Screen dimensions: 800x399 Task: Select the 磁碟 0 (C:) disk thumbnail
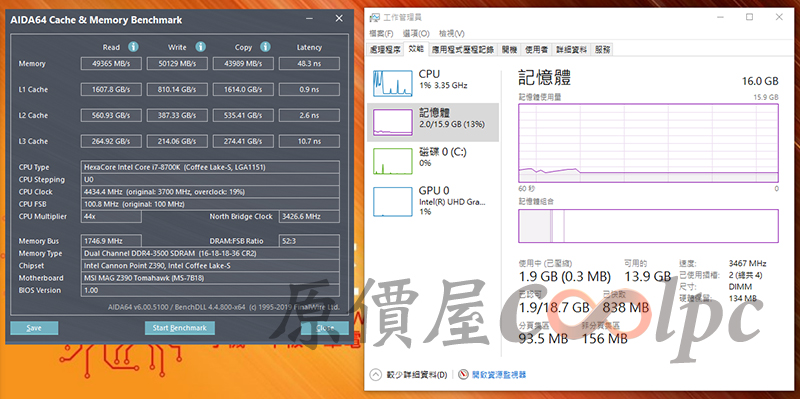392,161
